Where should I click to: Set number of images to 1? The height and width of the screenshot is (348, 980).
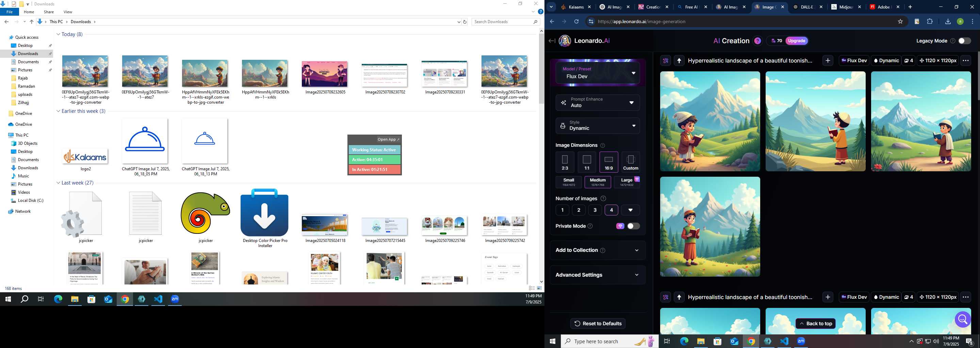(562, 210)
